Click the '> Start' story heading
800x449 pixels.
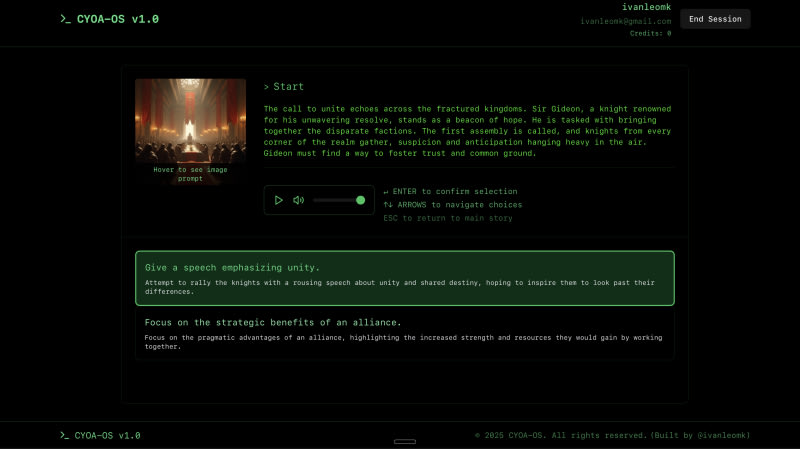(x=284, y=87)
